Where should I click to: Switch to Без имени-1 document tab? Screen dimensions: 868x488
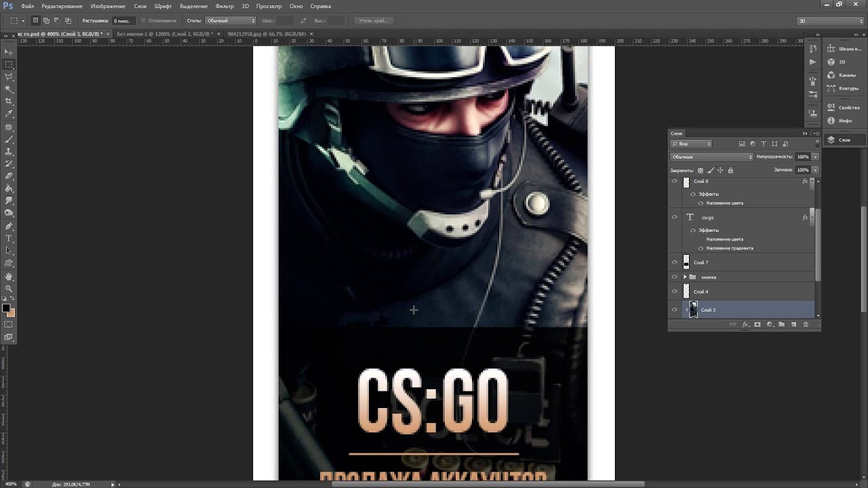point(165,33)
